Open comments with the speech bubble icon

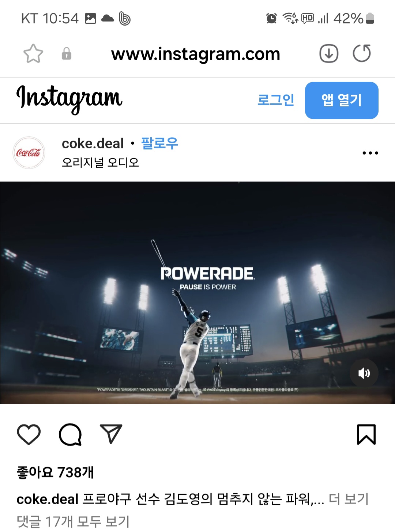(70, 434)
